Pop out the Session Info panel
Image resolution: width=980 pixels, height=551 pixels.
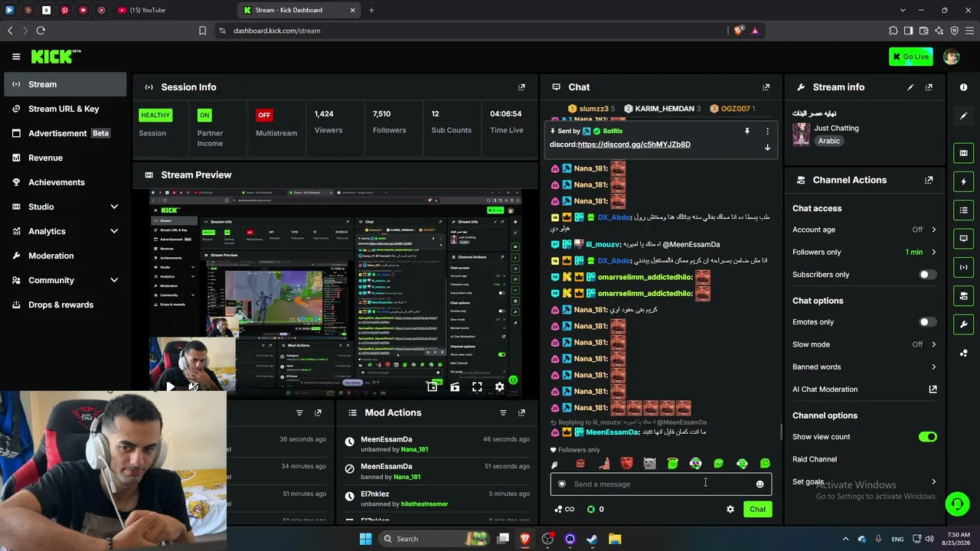(521, 87)
